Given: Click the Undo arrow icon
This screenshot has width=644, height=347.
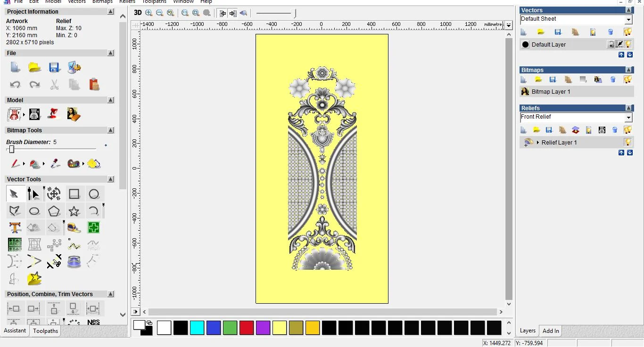Looking at the screenshot, I should coord(15,85).
